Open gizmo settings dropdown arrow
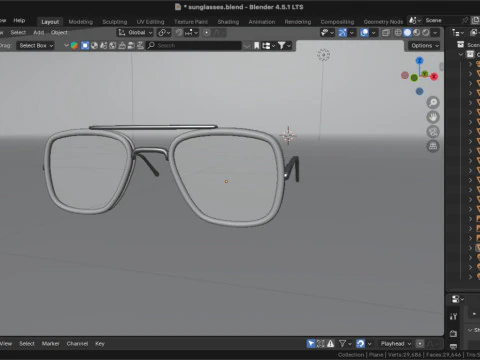Viewport: 480px width, 360px height. [x=351, y=32]
